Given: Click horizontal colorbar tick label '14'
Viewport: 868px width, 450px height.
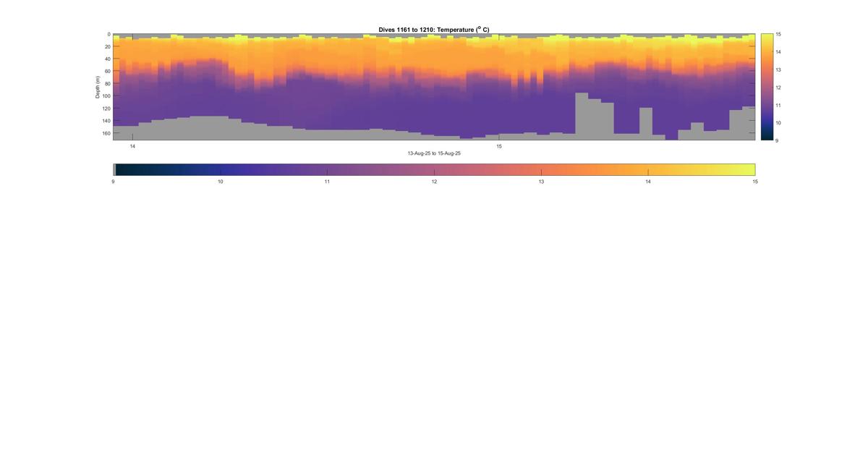Looking at the screenshot, I should point(648,182).
